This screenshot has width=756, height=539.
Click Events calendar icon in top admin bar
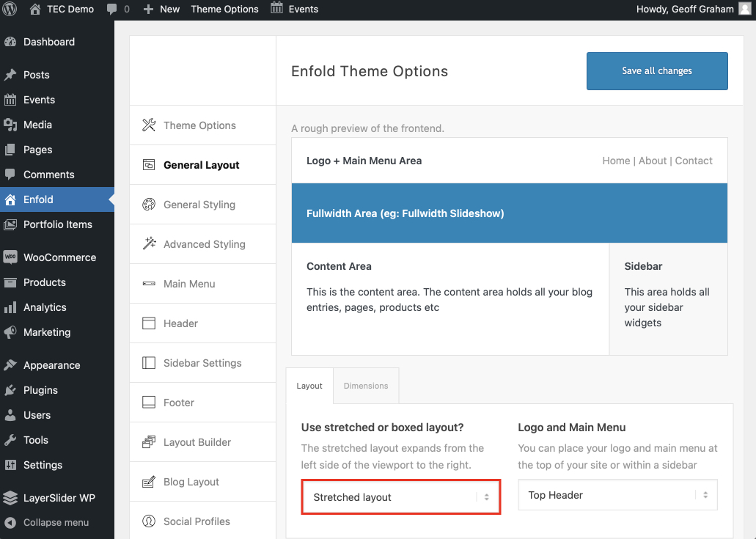coord(276,8)
